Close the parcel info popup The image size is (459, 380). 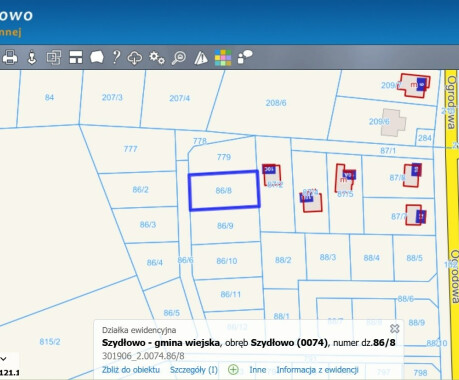tap(395, 329)
